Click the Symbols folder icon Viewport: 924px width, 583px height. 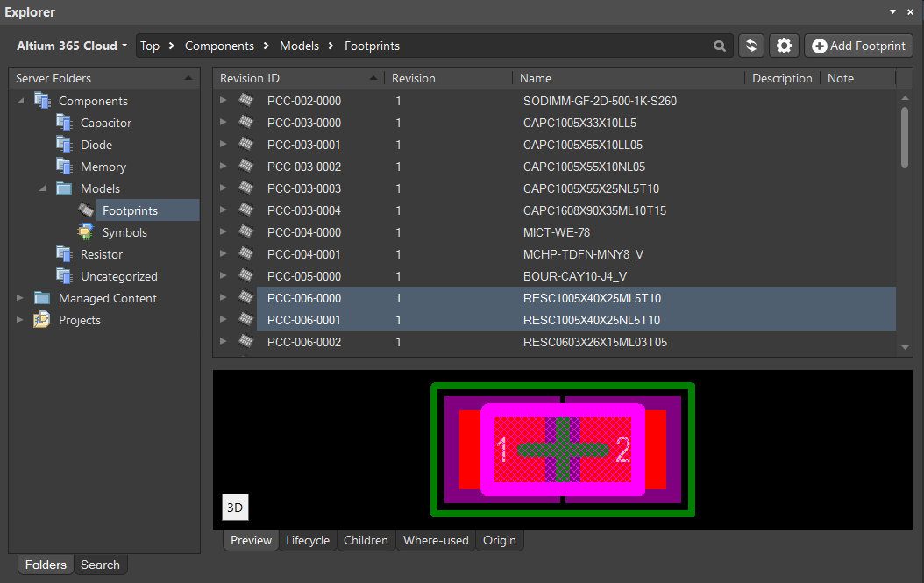click(86, 232)
